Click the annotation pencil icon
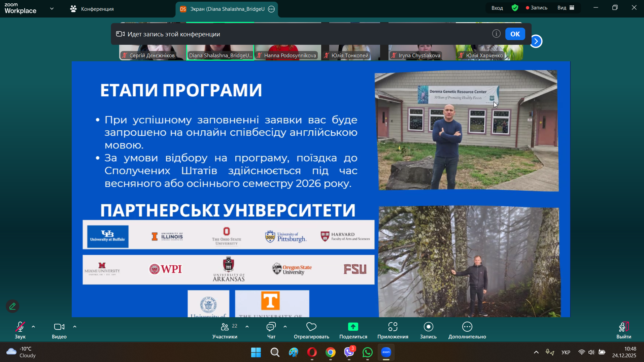The image size is (644, 362). [12, 306]
